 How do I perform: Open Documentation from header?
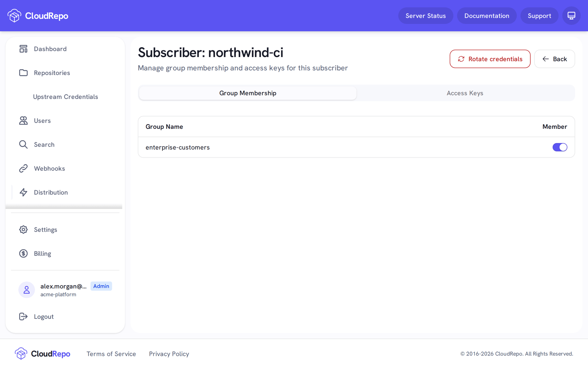(487, 16)
